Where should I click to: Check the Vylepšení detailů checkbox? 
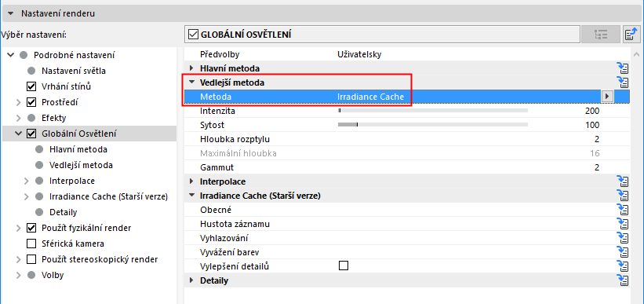[x=344, y=266]
